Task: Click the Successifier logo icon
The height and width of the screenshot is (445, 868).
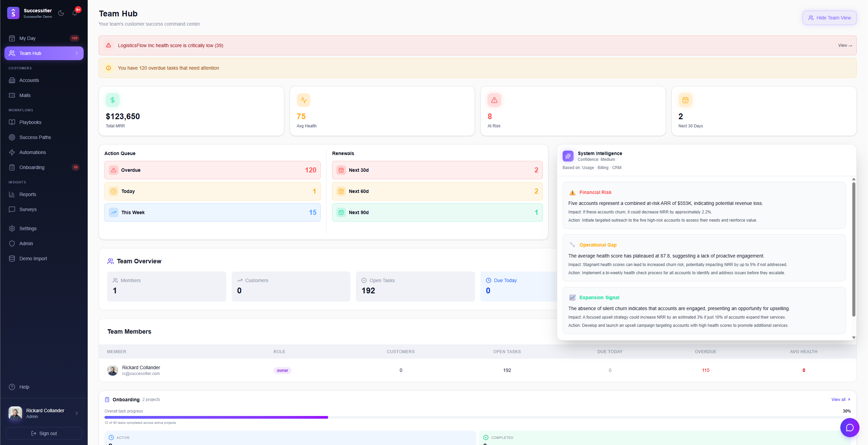Action: click(x=13, y=13)
